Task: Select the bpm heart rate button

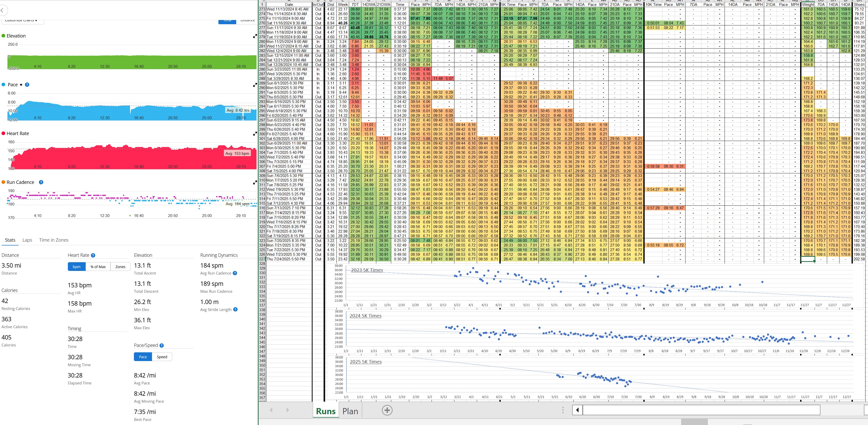Action: [x=77, y=267]
